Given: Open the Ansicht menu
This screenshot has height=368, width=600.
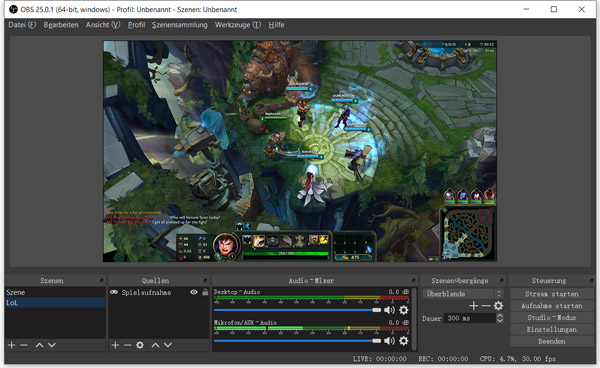Looking at the screenshot, I should tap(103, 25).
